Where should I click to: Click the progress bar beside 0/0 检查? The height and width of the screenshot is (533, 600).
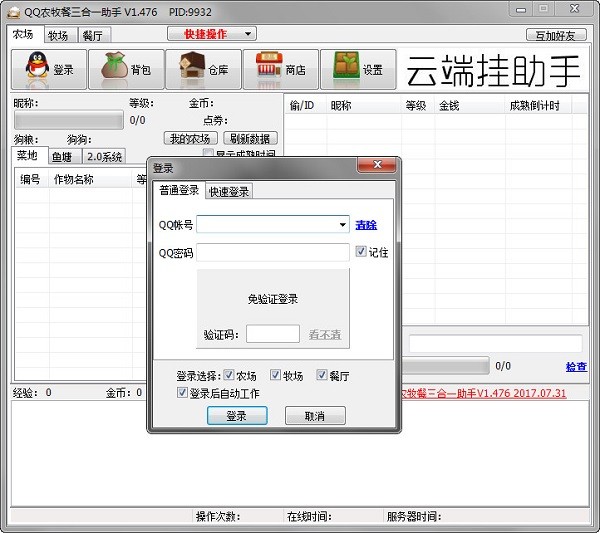[x=445, y=365]
